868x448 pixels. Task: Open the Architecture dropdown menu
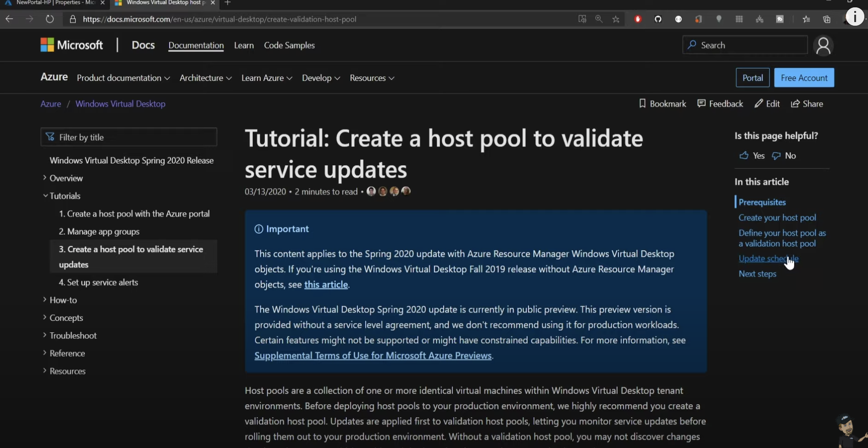(205, 78)
